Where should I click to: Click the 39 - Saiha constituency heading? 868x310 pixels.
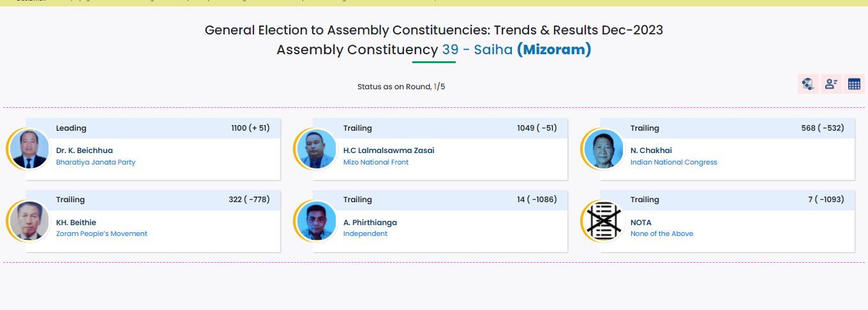(x=477, y=50)
